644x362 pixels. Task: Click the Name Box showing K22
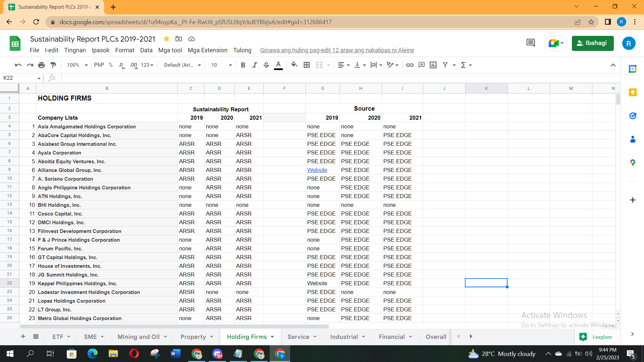[21, 78]
